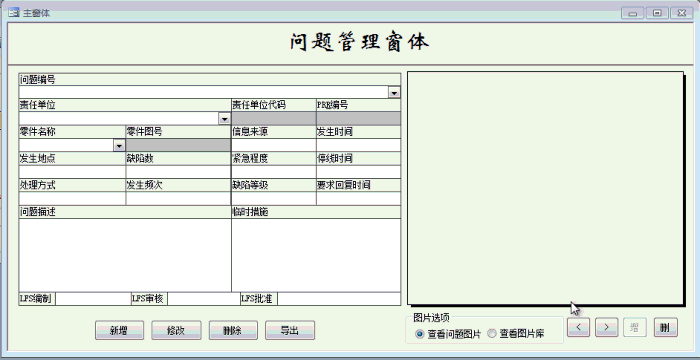Image resolution: width=700 pixels, height=360 pixels.
Task: Maximize the 主窗体 window
Action: click(x=657, y=13)
